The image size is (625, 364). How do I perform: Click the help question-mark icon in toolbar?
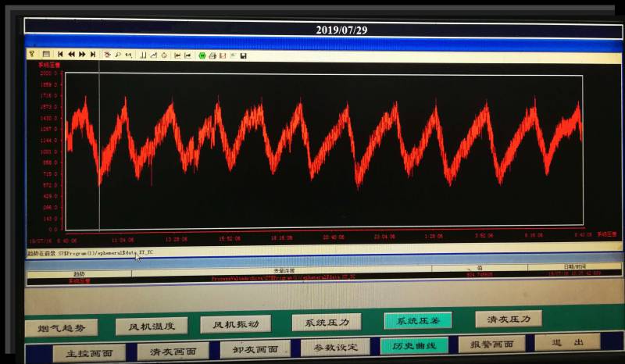coord(32,55)
